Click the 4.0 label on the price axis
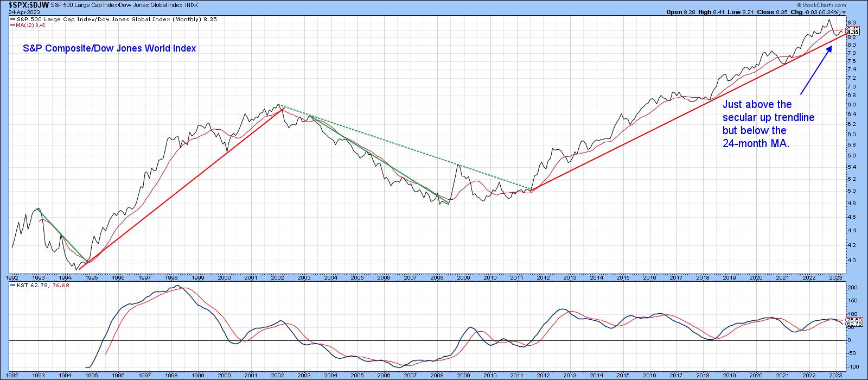Screen dimensions: 868x380 click(851, 261)
